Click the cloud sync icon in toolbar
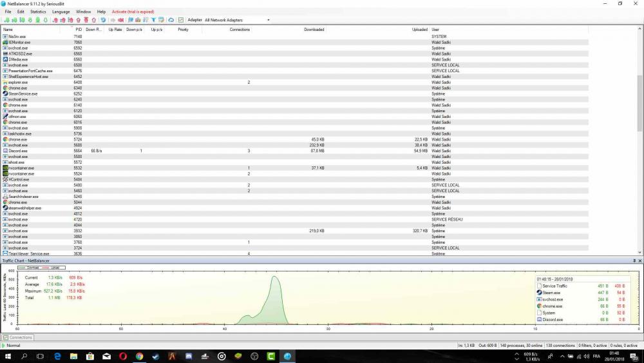 (172, 20)
